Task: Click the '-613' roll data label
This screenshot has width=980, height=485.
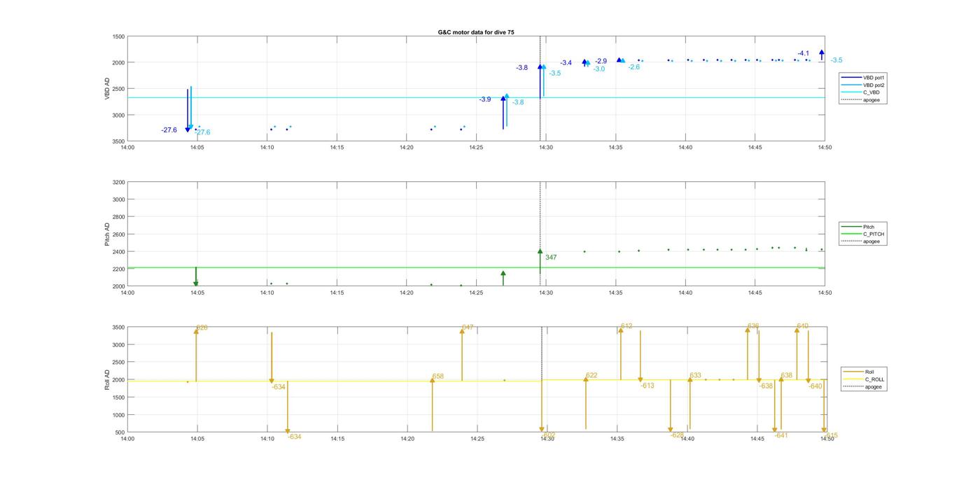Action: [x=647, y=386]
